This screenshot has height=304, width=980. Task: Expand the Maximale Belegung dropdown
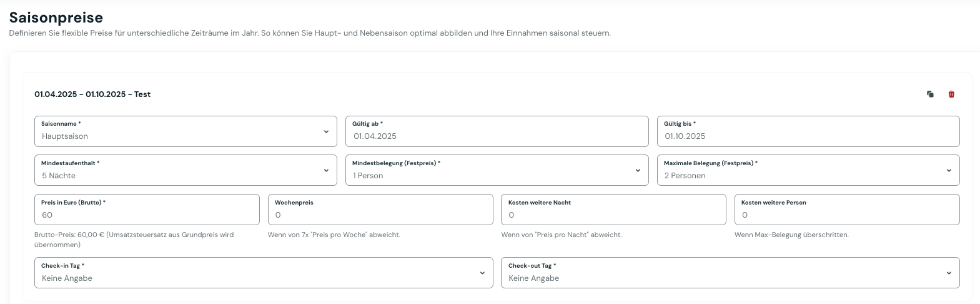(808, 171)
